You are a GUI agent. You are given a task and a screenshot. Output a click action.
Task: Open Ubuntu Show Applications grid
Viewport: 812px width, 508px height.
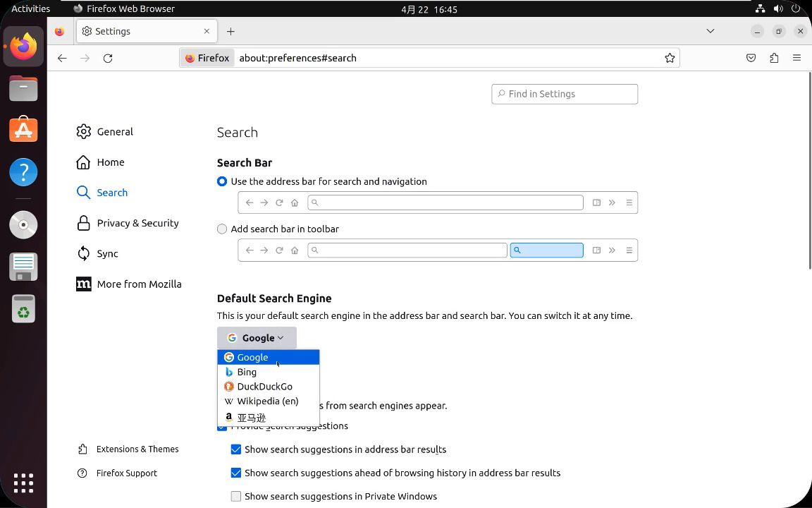tap(23, 483)
